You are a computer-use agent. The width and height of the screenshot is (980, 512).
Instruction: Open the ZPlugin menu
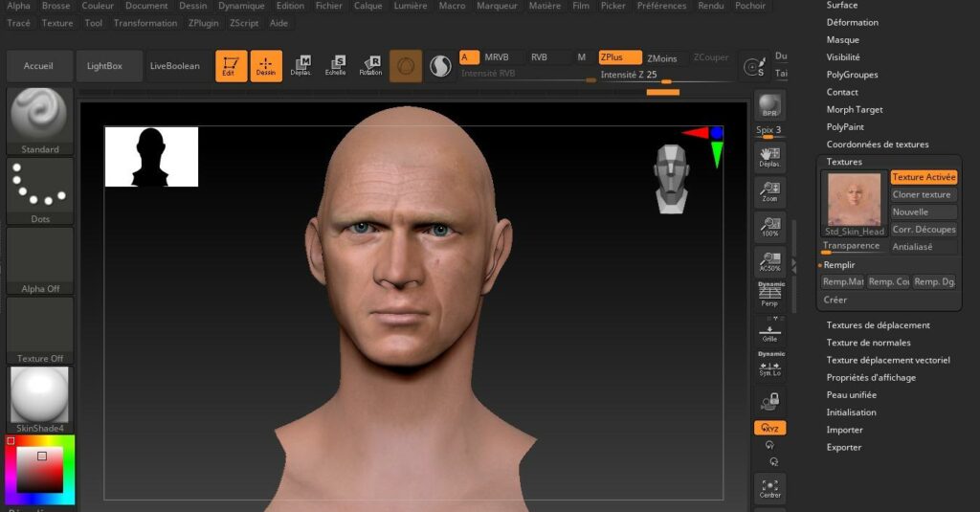202,23
